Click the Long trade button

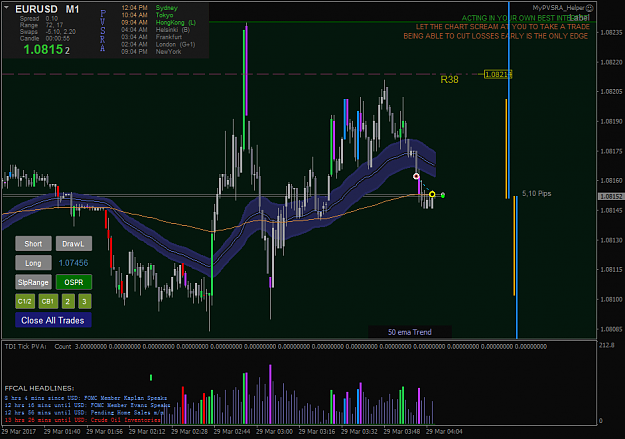[x=33, y=263]
